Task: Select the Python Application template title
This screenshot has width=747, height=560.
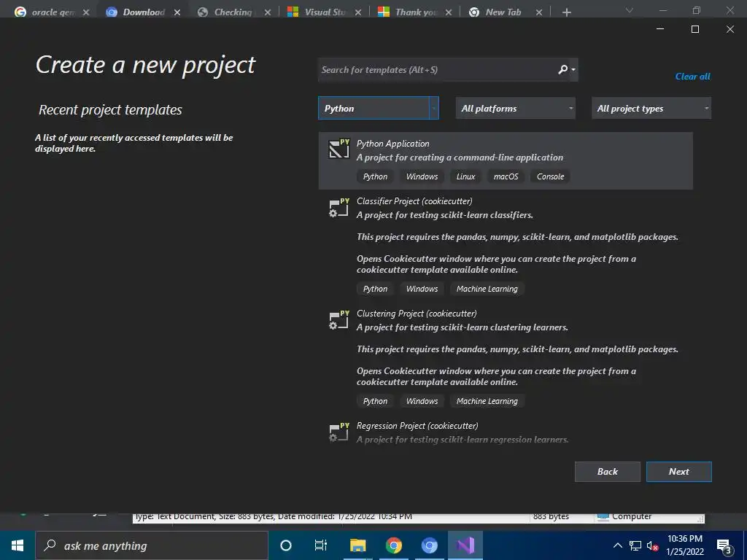Action: tap(392, 144)
